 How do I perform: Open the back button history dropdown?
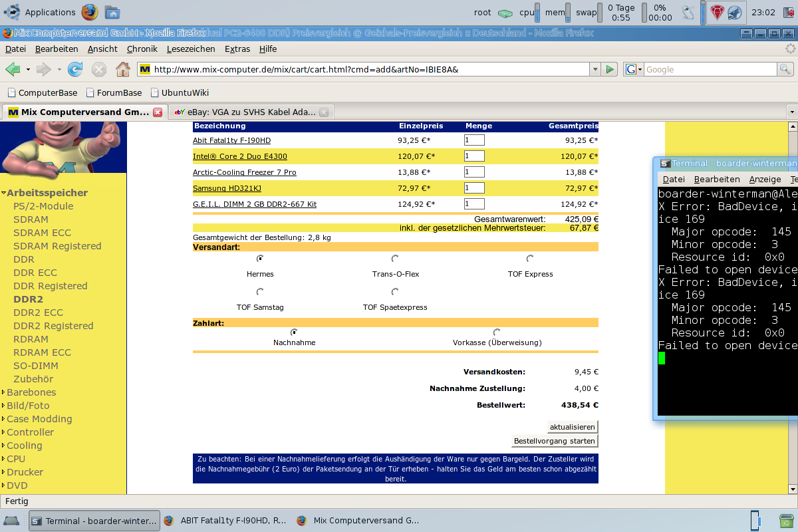[28, 69]
